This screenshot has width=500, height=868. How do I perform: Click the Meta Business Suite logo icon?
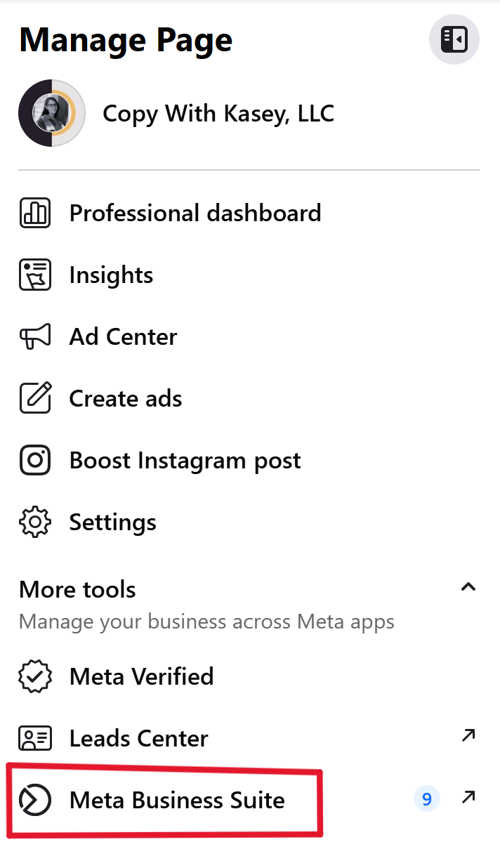click(x=35, y=800)
